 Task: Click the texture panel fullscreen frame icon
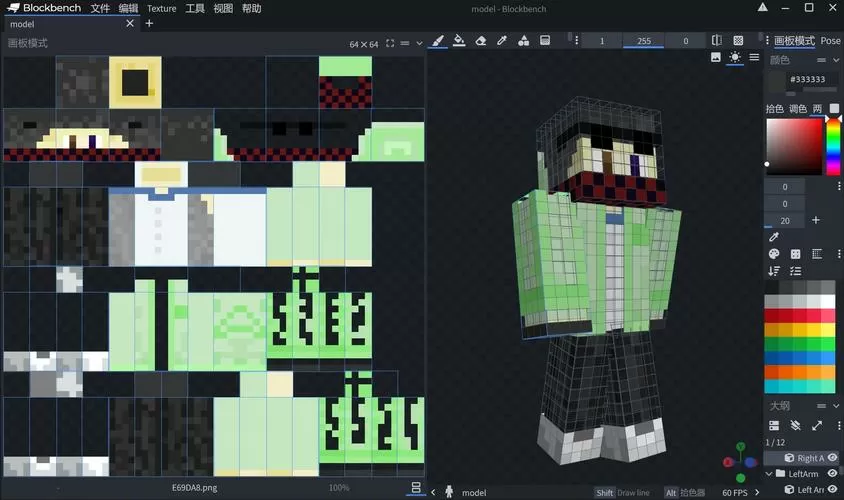coord(390,44)
